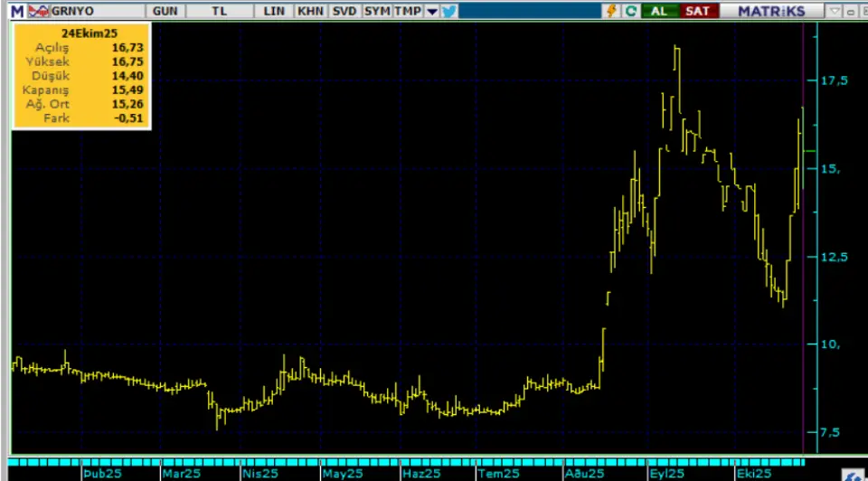Click the Eyl25 marker on time axis
The image size is (868, 481).
[x=665, y=473]
